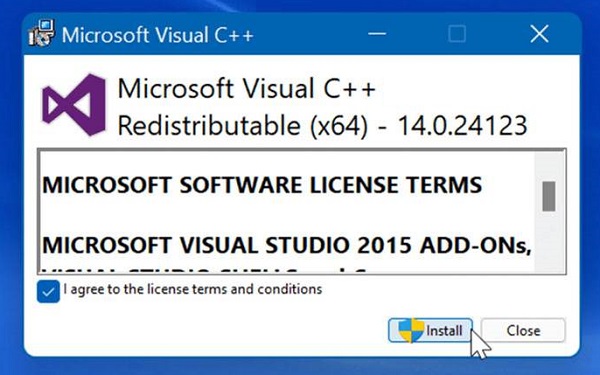
Task: Click the Close button beside Install
Action: pos(523,330)
